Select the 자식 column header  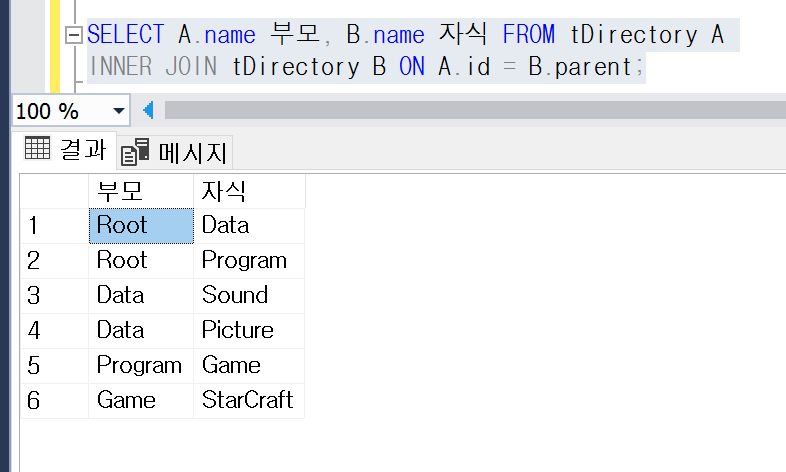(x=249, y=191)
